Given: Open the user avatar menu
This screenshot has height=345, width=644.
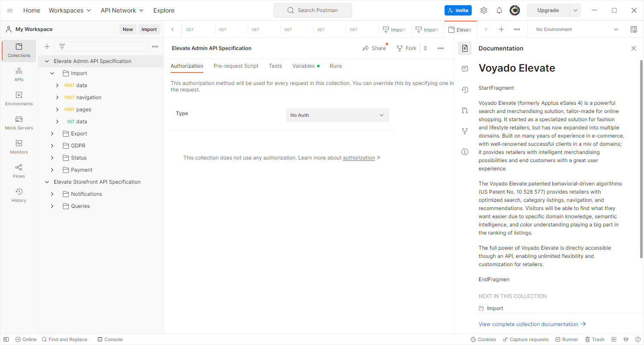Looking at the screenshot, I should click(515, 10).
